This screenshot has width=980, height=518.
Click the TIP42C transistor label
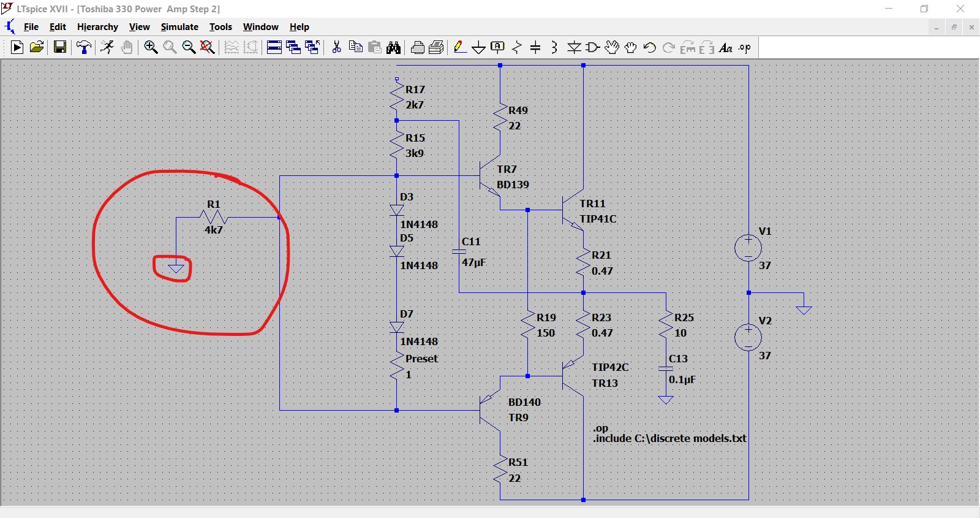pyautogui.click(x=610, y=367)
